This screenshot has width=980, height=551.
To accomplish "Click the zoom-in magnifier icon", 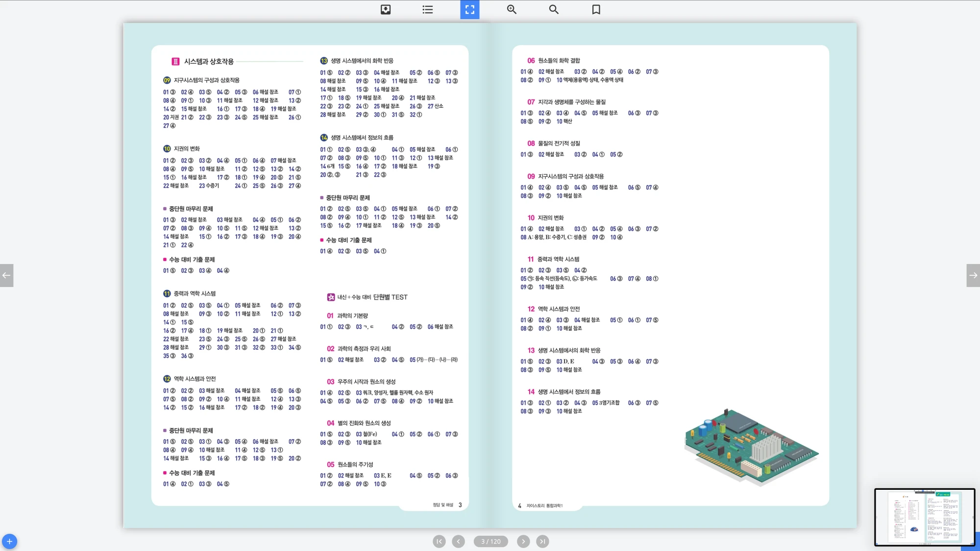I will point(512,9).
